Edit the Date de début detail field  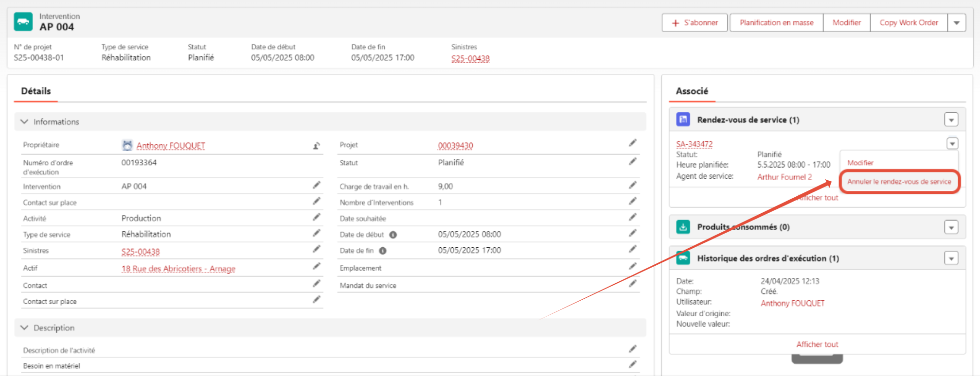[x=633, y=233]
